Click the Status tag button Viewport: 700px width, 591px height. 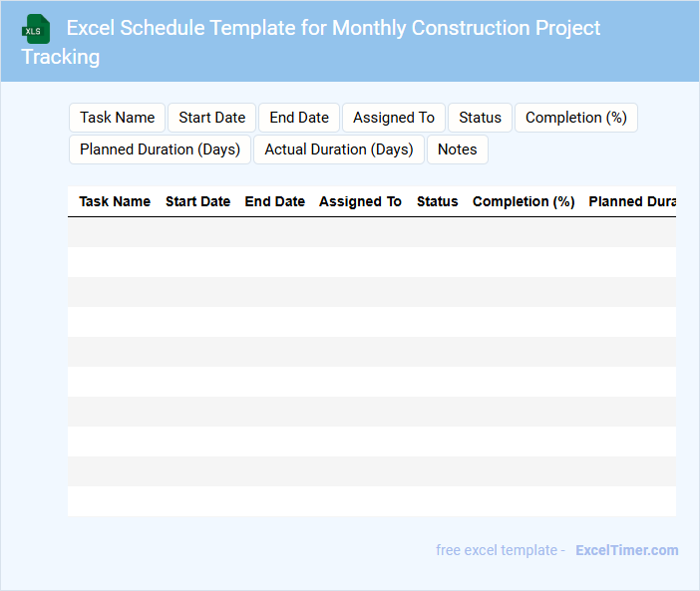pos(480,118)
